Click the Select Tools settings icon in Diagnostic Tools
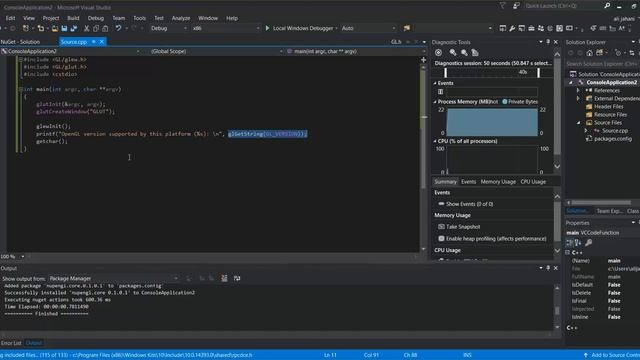This screenshot has width=640, height=360. [438, 52]
